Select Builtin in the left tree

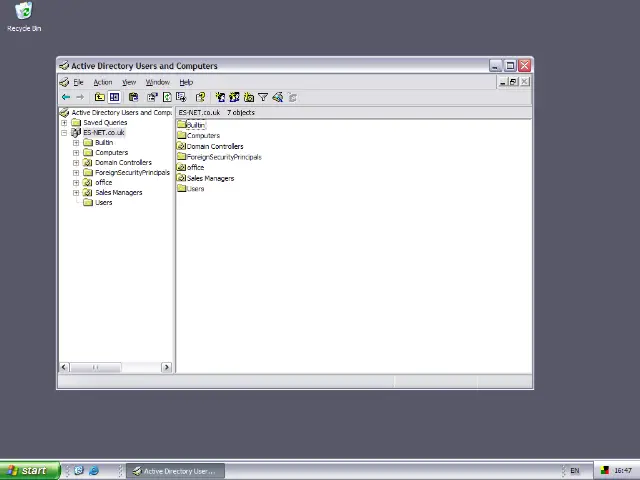click(x=104, y=142)
